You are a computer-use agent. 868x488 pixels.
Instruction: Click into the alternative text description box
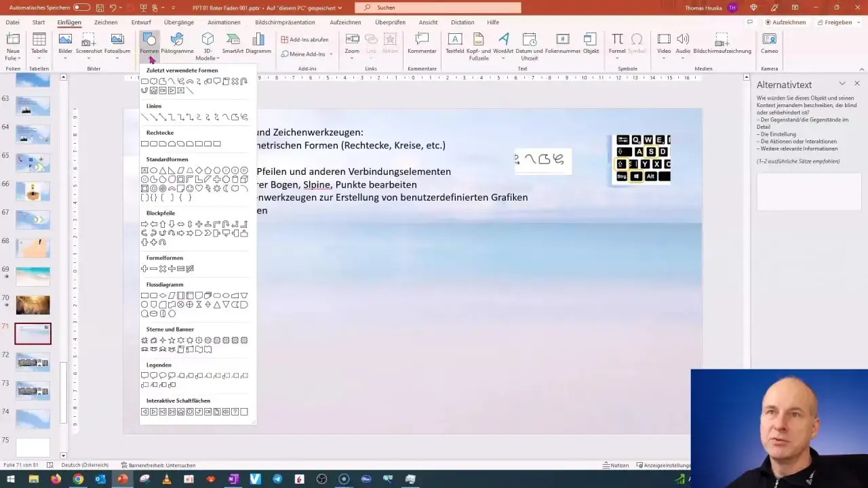(x=808, y=191)
